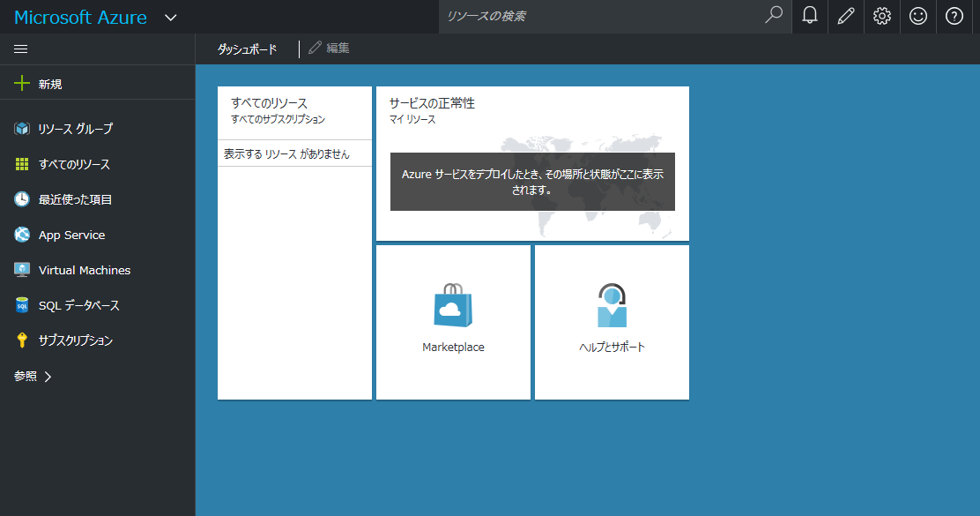Click '表示する リソース がありません' text

[x=287, y=153]
